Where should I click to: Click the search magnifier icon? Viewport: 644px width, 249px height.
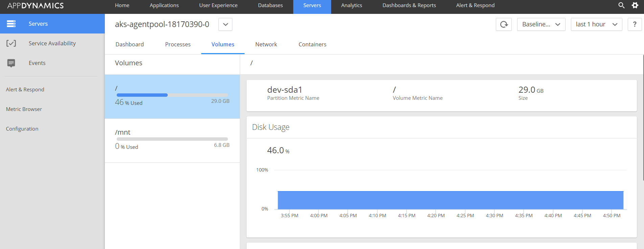621,5
